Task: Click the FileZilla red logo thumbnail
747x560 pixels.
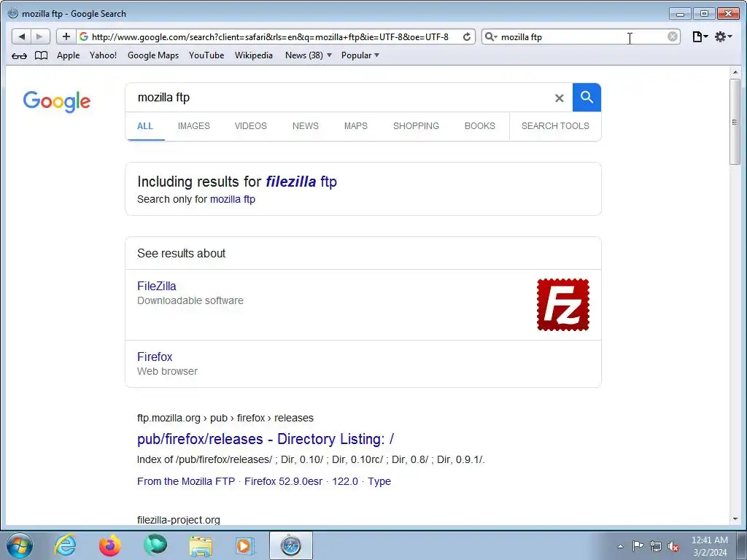Action: (563, 305)
